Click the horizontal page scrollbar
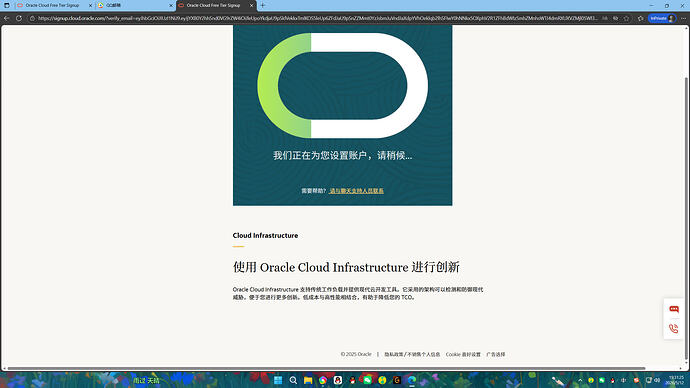 click(x=327, y=368)
